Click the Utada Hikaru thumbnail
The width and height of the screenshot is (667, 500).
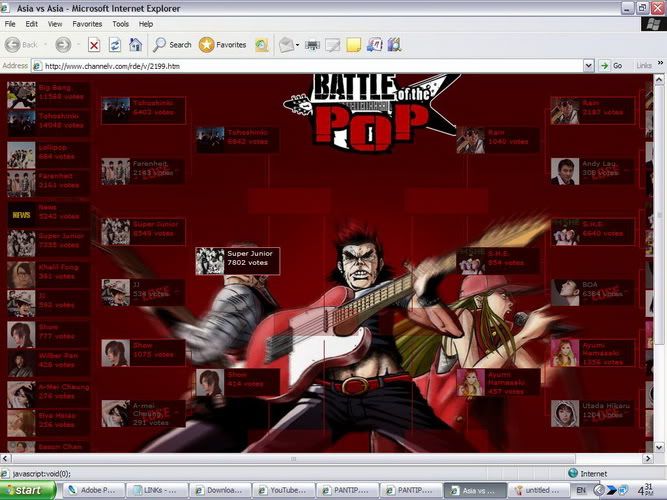565,413
